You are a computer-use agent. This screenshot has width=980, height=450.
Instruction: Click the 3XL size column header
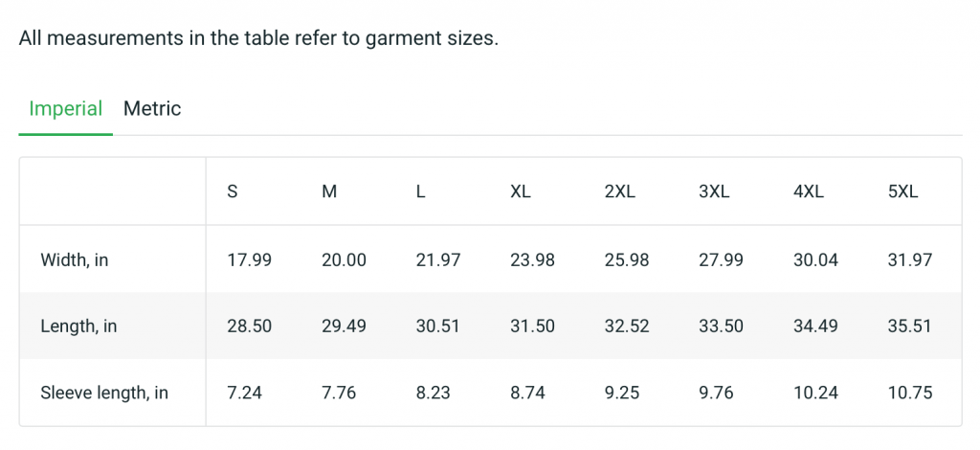coord(714,191)
